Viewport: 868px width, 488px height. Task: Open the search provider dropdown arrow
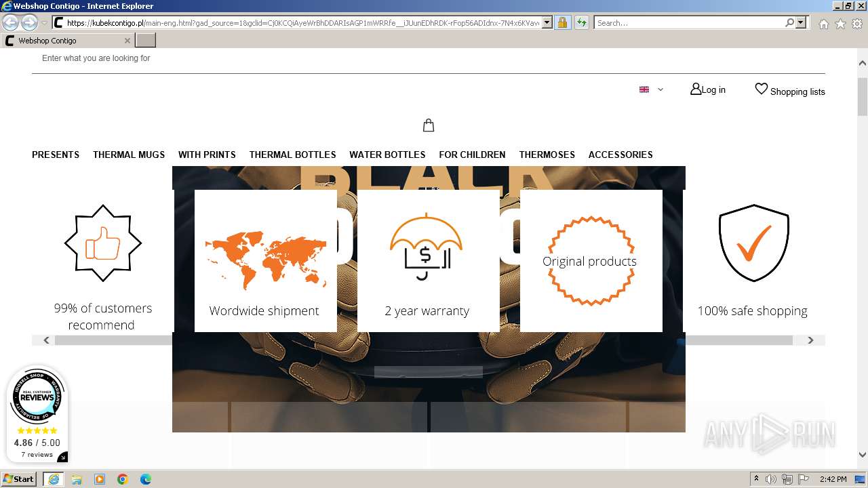801,23
